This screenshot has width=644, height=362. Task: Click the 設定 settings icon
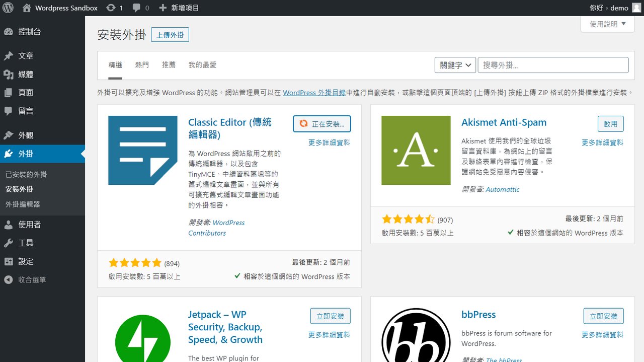pyautogui.click(x=8, y=261)
